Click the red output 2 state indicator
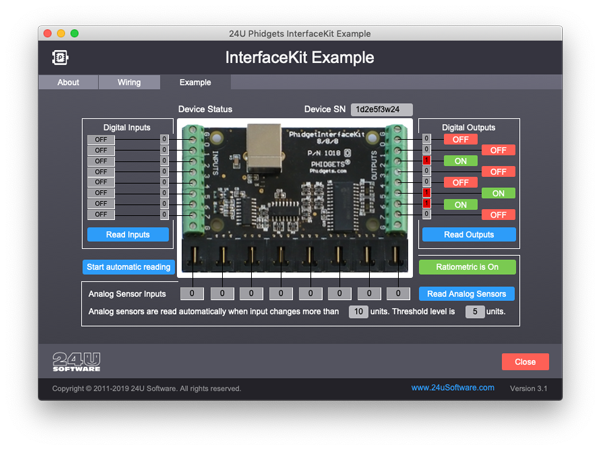Screen dimensions: 600x450 (426, 160)
